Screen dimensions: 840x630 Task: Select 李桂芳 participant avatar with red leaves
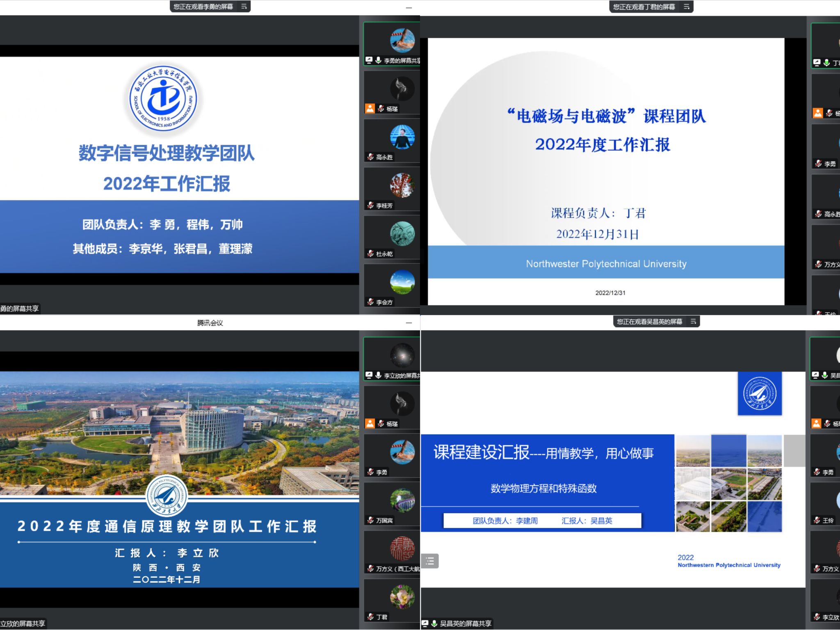[402, 185]
